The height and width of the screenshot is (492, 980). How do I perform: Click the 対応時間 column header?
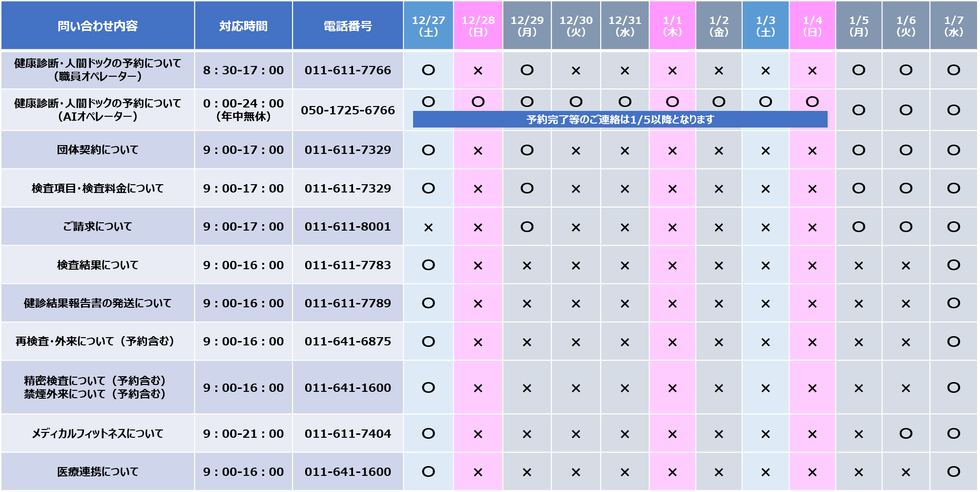click(243, 26)
